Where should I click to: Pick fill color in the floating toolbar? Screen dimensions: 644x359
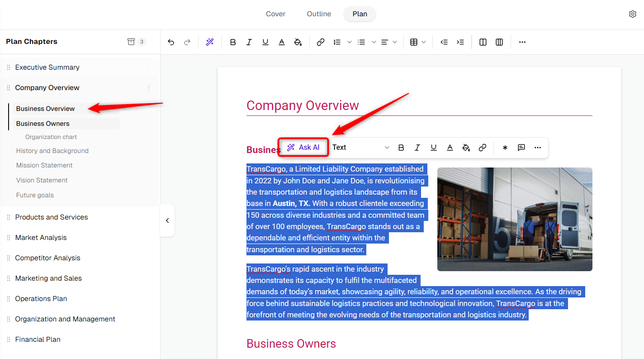(466, 148)
